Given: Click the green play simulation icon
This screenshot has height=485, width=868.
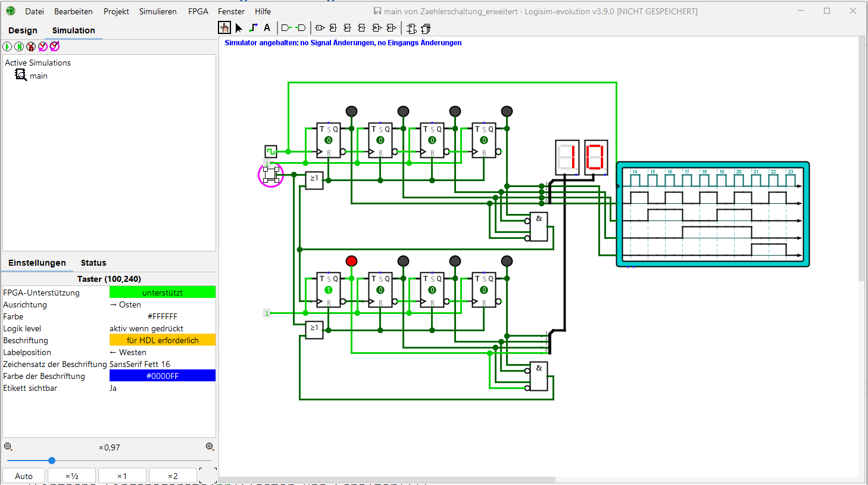Looking at the screenshot, I should tap(7, 46).
